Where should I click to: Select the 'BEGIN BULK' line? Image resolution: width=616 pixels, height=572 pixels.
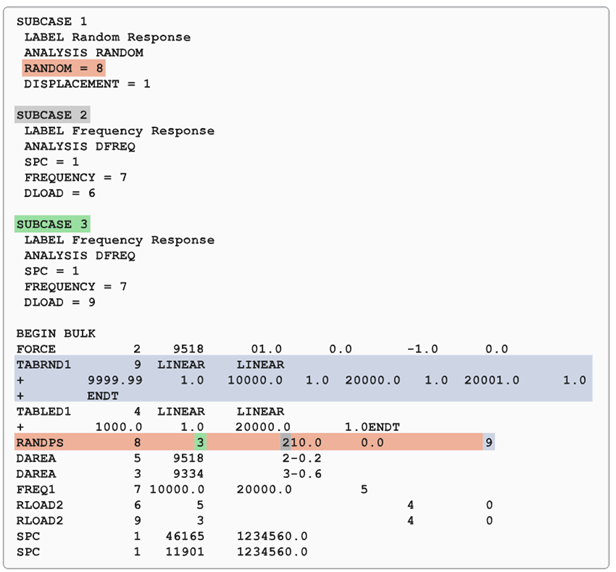(x=56, y=333)
